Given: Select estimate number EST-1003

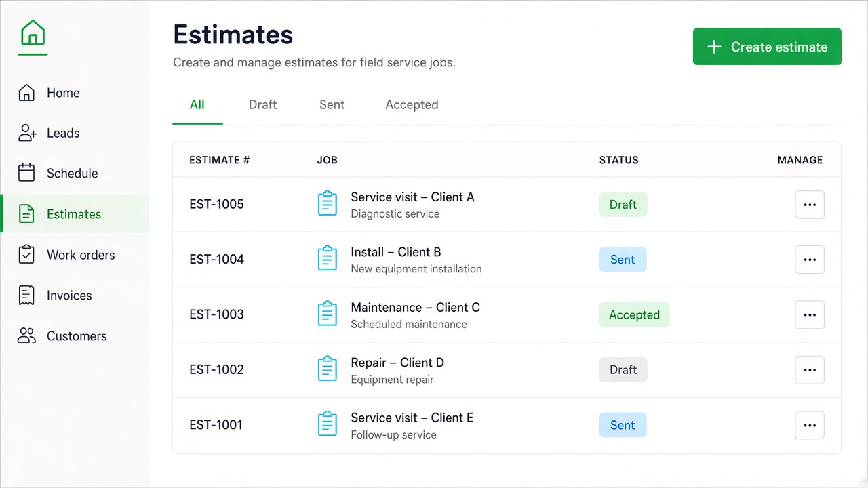Looking at the screenshot, I should (x=216, y=314).
